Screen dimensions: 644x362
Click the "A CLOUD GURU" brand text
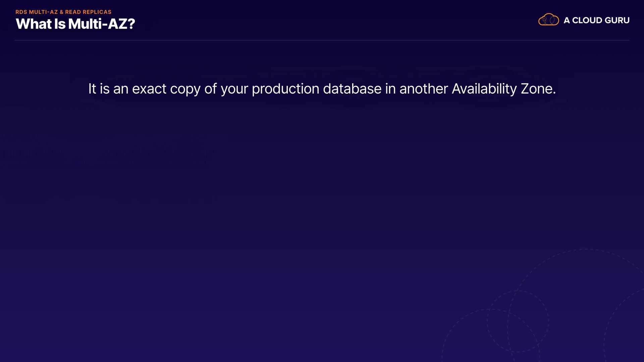(596, 20)
